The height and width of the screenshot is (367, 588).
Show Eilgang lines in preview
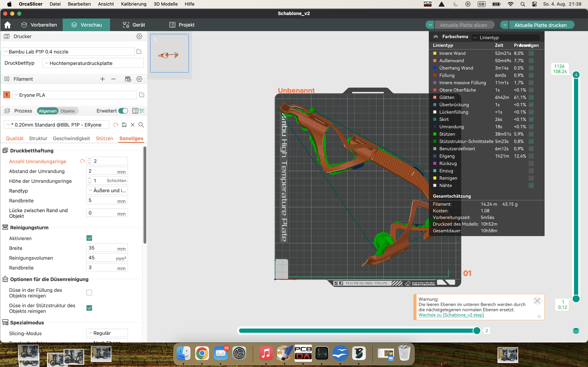point(531,156)
